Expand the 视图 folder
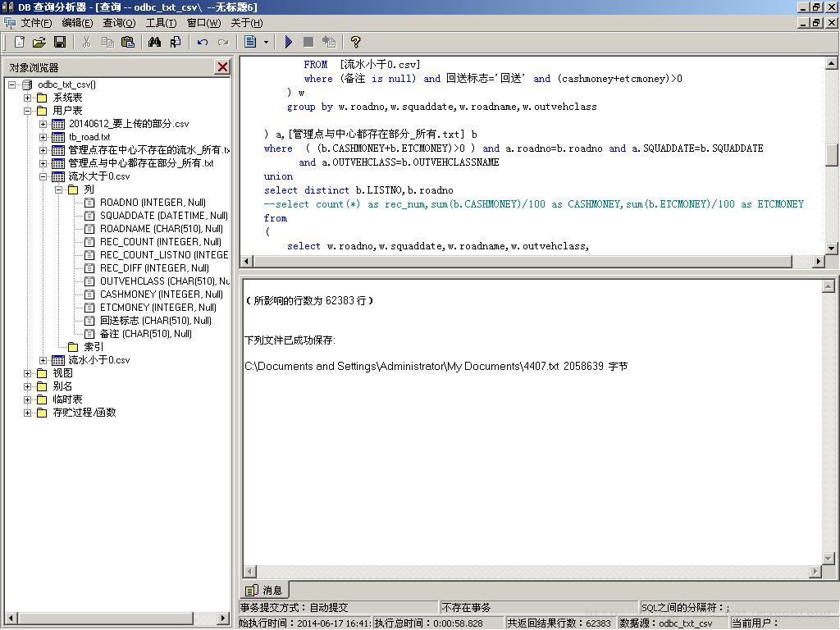Image resolution: width=840 pixels, height=630 pixels. click(x=27, y=373)
